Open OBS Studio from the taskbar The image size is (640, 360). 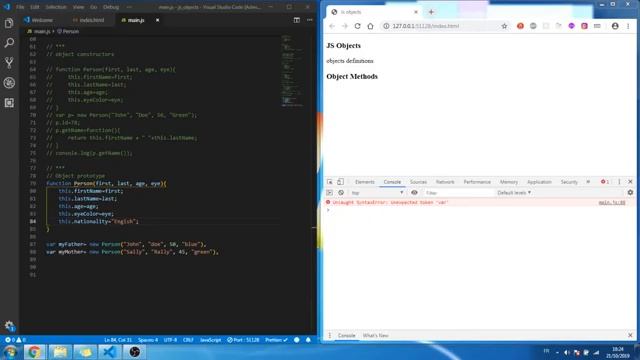coord(134,352)
